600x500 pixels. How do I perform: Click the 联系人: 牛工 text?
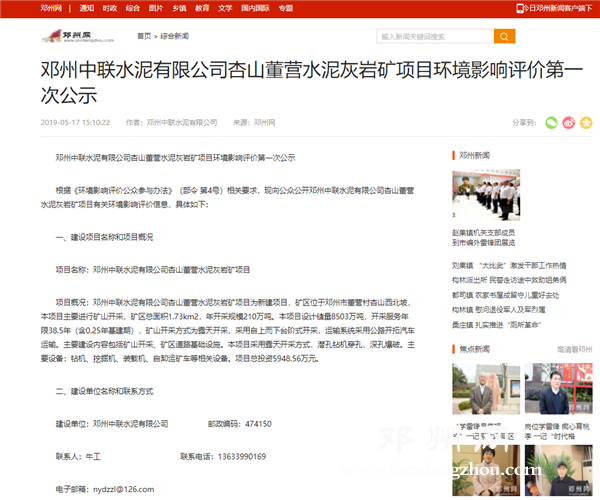click(78, 456)
